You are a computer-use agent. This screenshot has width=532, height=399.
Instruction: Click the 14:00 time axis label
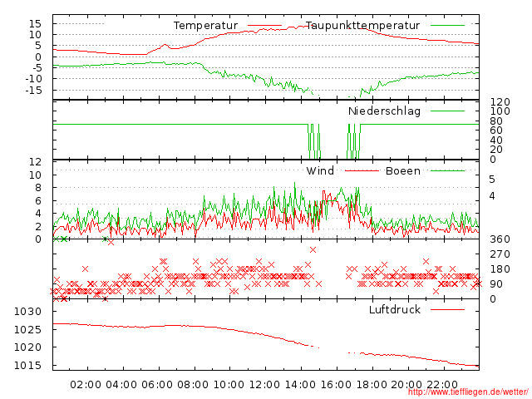300,385
